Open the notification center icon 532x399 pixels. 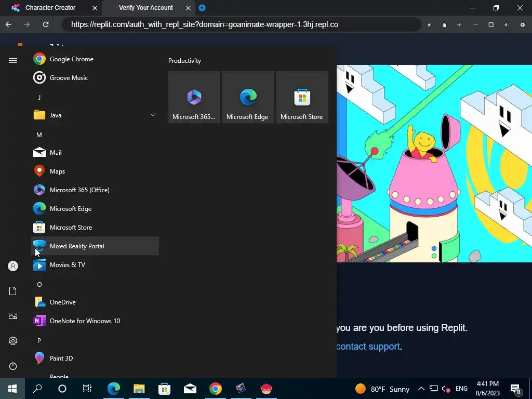[516, 389]
